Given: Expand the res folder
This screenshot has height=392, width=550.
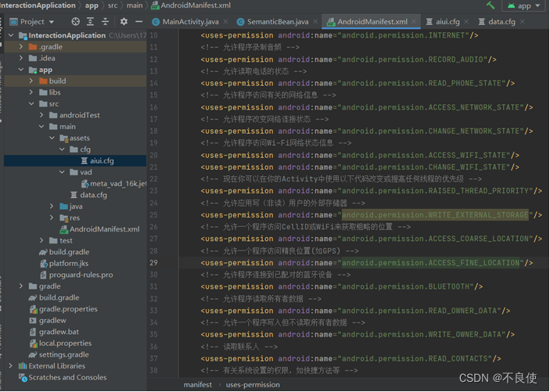Looking at the screenshot, I should pos(52,218).
